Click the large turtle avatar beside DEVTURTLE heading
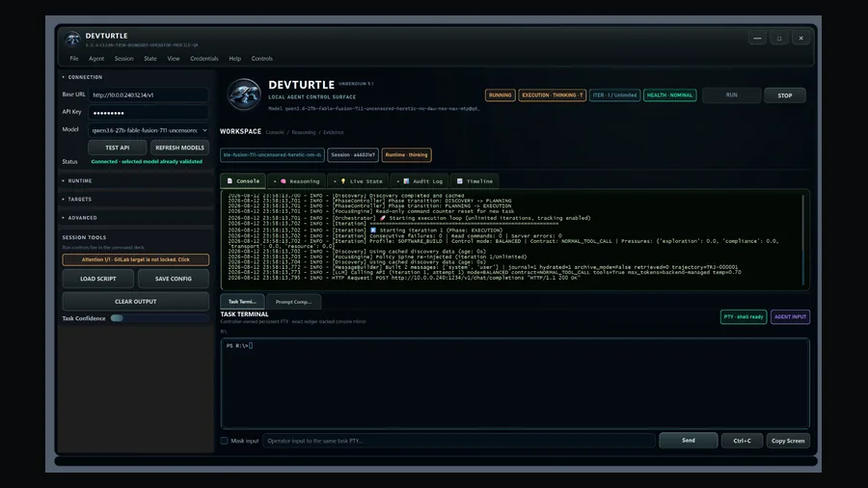868x488 pixels. click(x=244, y=95)
